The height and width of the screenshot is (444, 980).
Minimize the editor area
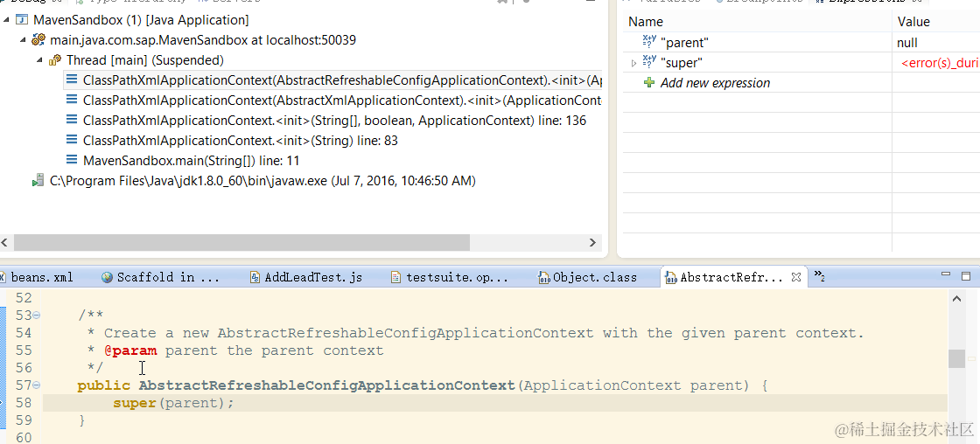pyautogui.click(x=945, y=274)
